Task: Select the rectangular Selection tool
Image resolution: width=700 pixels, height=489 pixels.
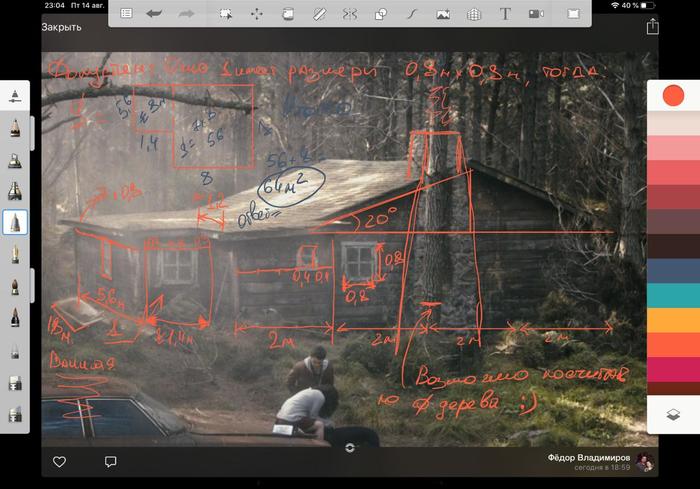Action: click(226, 14)
